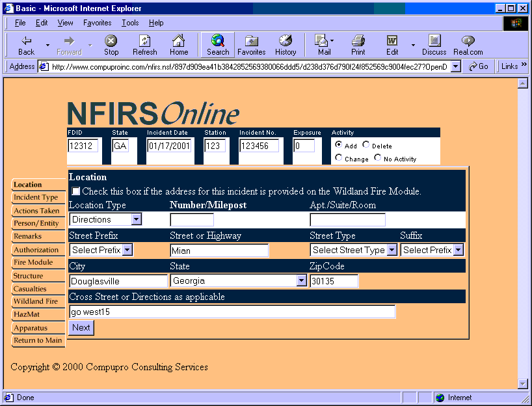Click the Real.com toolbar icon
The width and height of the screenshot is (532, 406).
tap(468, 41)
